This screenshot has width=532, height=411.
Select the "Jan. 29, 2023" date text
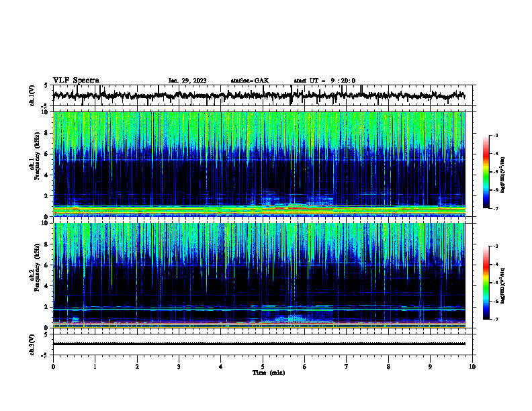pyautogui.click(x=187, y=81)
